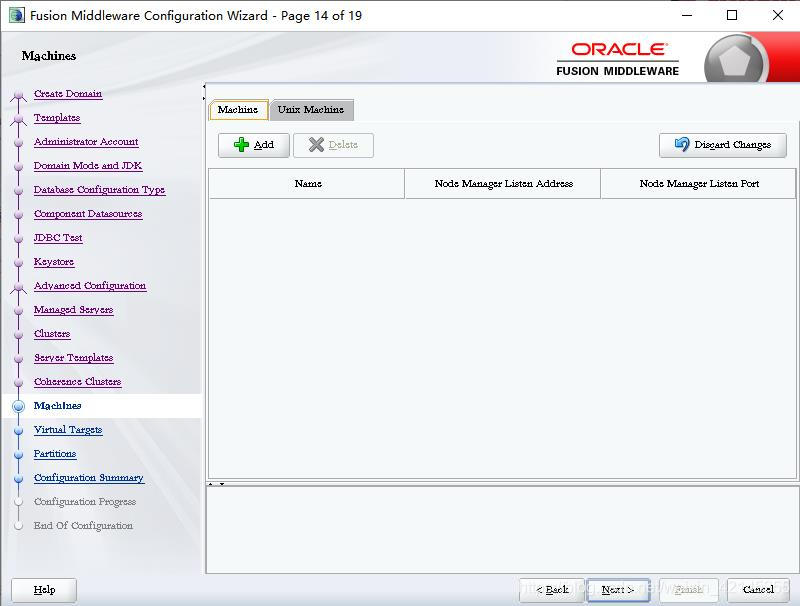Navigate to Server Templates step
Viewport: 800px width, 606px height.
[73, 358]
